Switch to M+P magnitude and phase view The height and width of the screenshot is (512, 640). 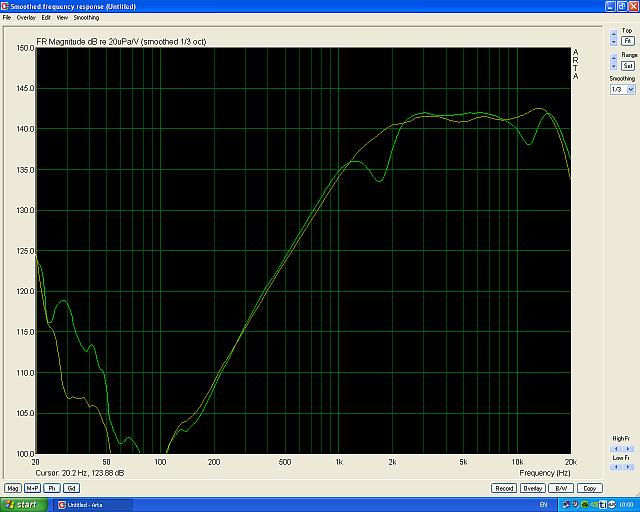(x=32, y=488)
